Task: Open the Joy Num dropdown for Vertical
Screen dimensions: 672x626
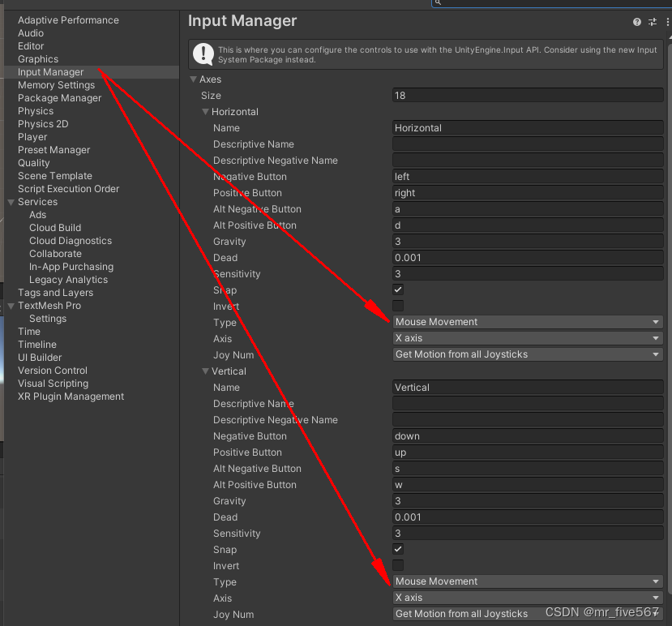Action: tap(528, 614)
